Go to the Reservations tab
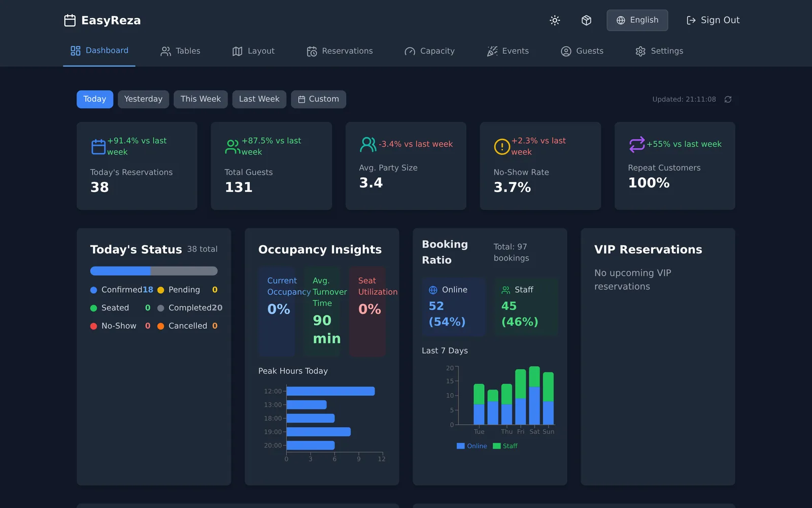The width and height of the screenshot is (812, 508). (x=340, y=51)
